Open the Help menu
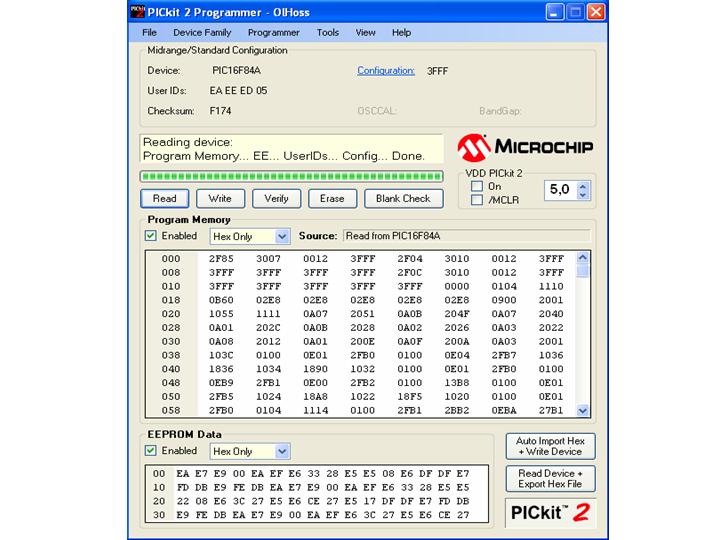Screen dimensions: 720x540 [x=401, y=33]
